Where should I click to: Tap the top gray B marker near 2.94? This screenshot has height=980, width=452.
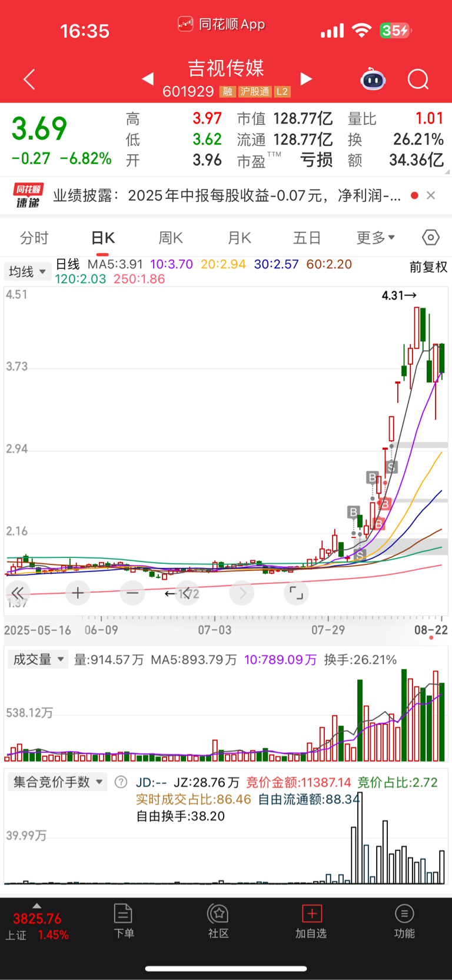(x=372, y=477)
